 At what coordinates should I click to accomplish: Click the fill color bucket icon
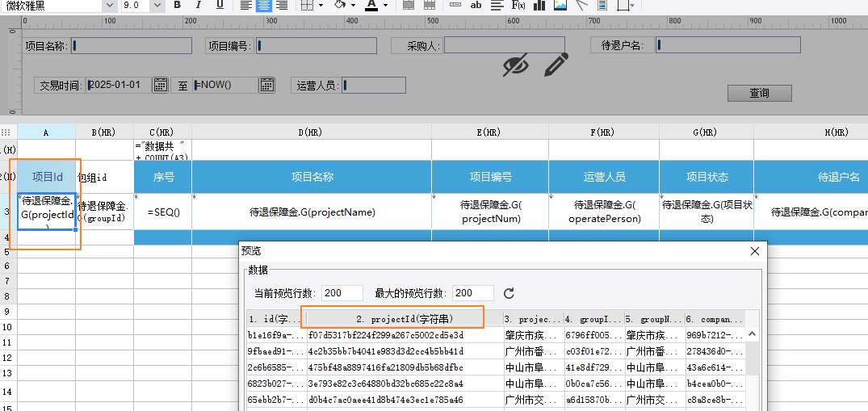point(340,5)
